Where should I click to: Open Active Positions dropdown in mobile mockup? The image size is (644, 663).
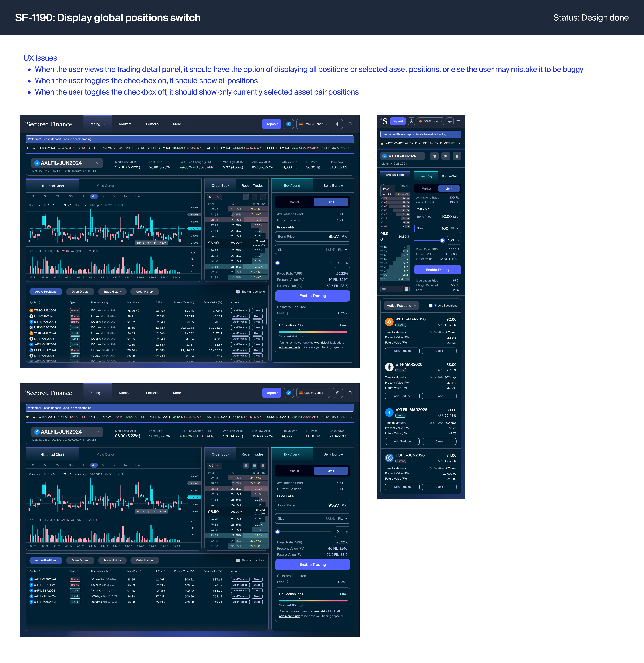click(x=401, y=306)
